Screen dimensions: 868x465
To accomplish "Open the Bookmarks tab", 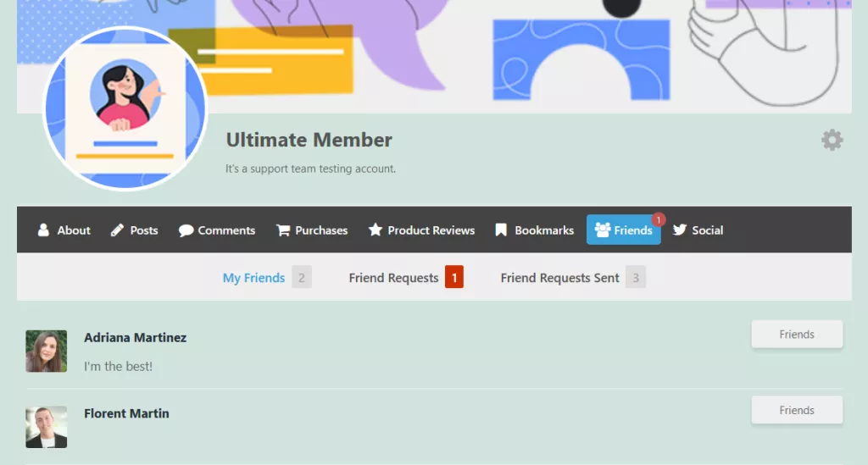I will (x=543, y=230).
